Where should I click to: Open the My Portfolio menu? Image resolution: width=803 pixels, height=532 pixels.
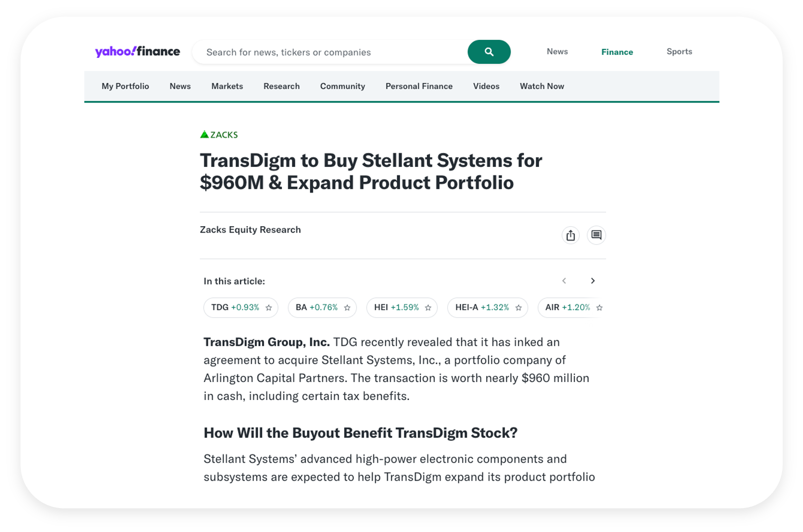tap(125, 86)
